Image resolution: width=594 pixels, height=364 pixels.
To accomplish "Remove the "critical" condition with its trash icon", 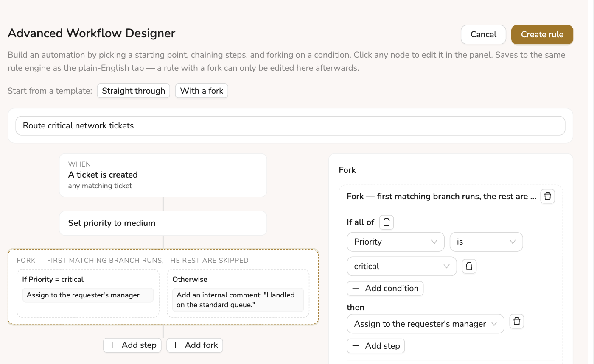I will click(x=469, y=266).
